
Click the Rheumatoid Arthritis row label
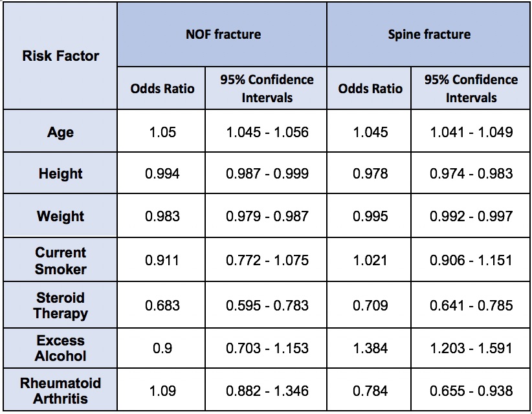tap(60, 390)
